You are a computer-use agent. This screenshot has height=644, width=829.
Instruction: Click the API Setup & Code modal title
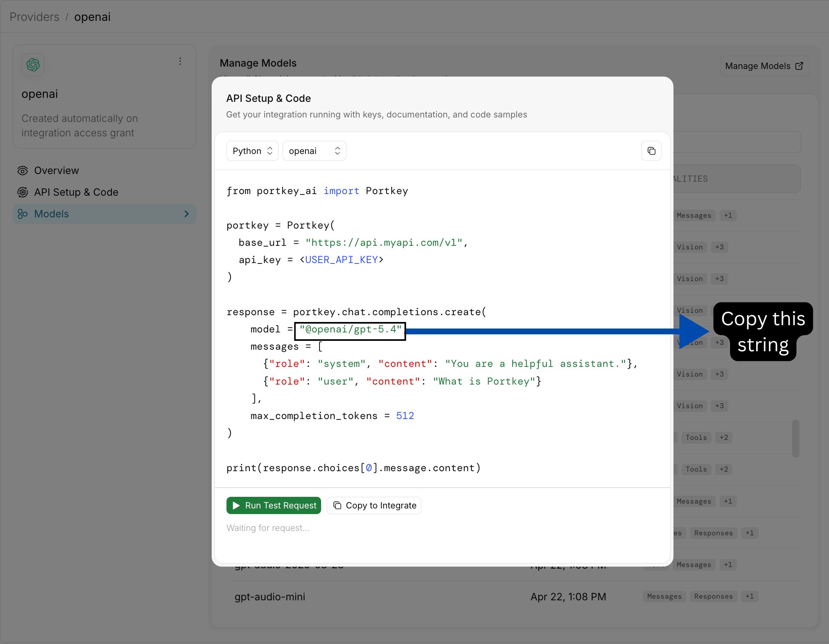[x=269, y=98]
